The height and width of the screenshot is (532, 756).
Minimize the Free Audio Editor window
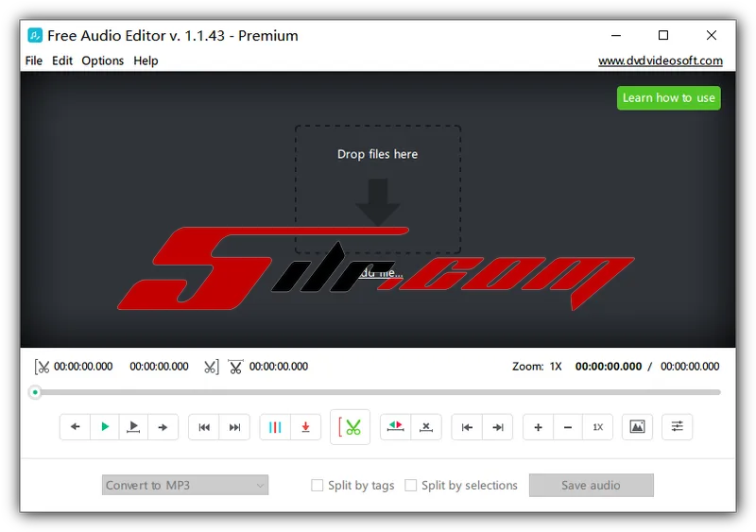pyautogui.click(x=616, y=35)
